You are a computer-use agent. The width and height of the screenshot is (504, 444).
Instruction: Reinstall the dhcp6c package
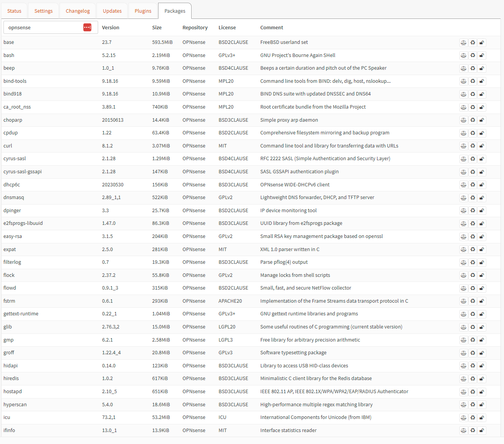[472, 185]
